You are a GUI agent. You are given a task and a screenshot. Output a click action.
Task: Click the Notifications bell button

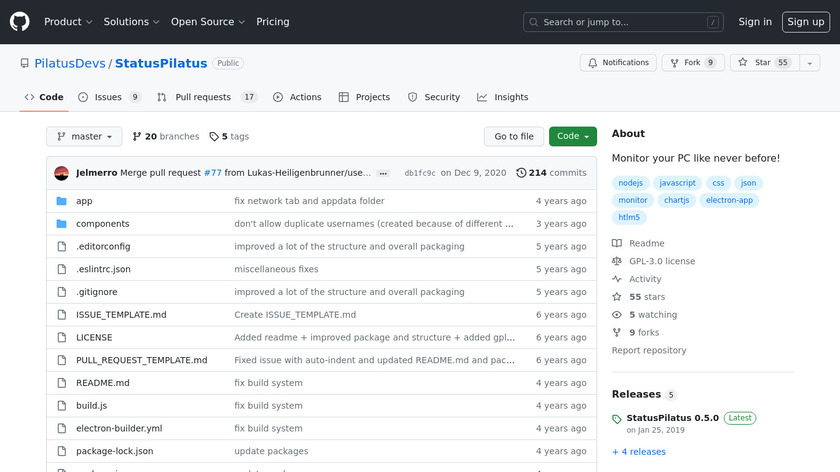click(x=616, y=63)
